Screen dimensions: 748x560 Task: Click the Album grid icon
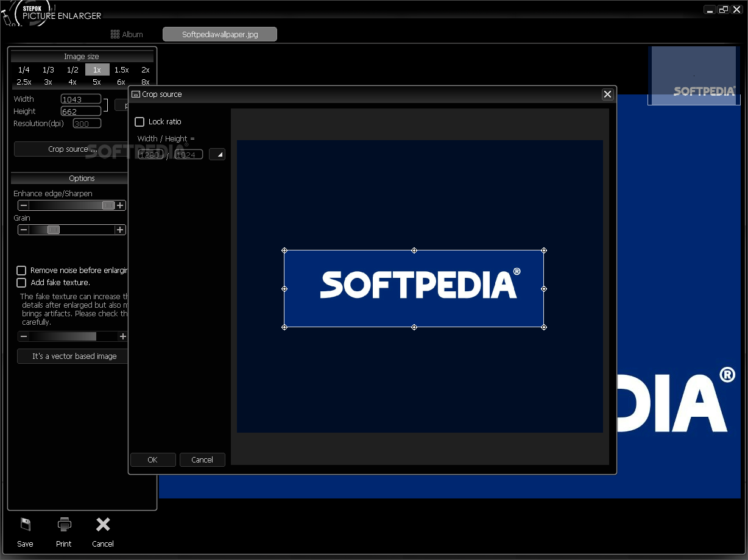pos(115,35)
